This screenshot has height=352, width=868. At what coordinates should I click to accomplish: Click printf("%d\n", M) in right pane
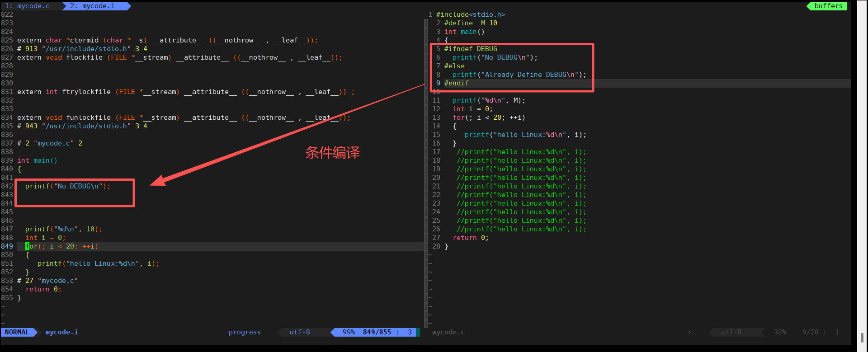pos(489,100)
